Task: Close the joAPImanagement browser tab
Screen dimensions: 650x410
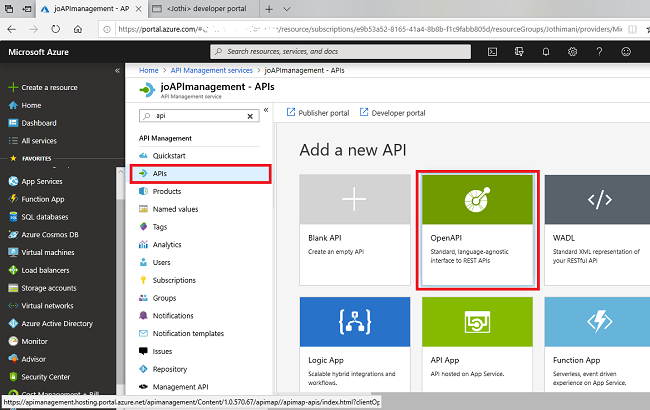Action: click(139, 9)
